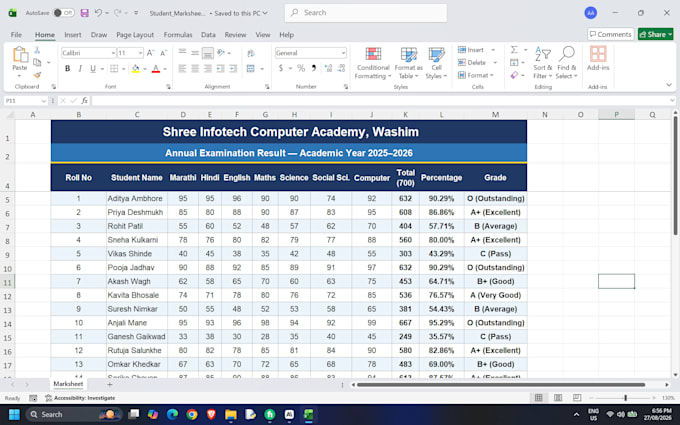Switch to the Insert tab
This screenshot has width=680, height=425.
tap(72, 35)
